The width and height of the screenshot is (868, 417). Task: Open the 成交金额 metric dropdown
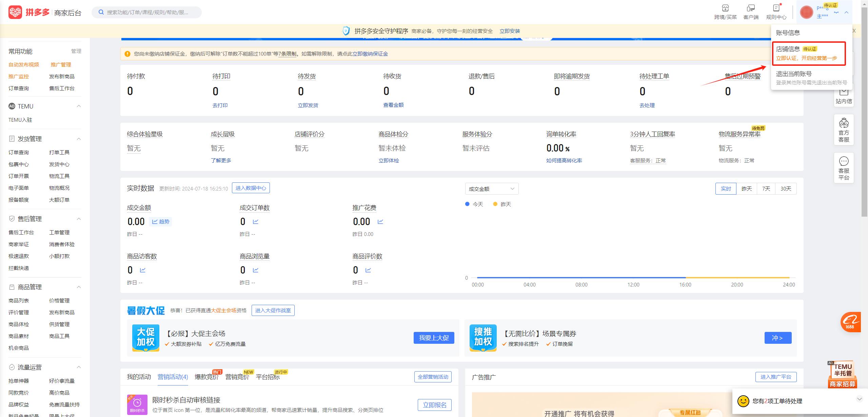(x=491, y=188)
